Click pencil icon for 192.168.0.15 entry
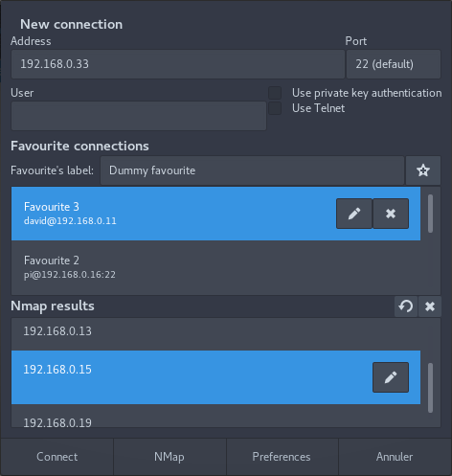The image size is (452, 476). 391,377
